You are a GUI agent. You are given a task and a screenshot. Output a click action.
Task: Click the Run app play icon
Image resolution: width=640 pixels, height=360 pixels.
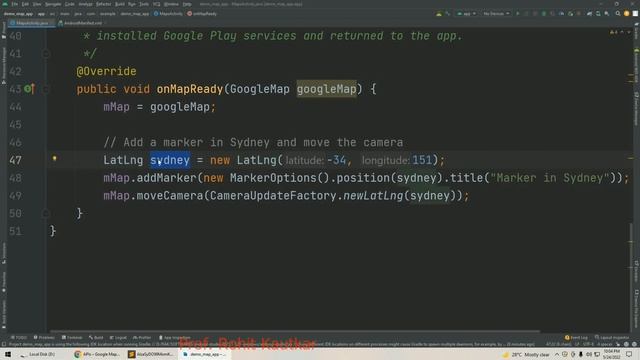(x=518, y=14)
